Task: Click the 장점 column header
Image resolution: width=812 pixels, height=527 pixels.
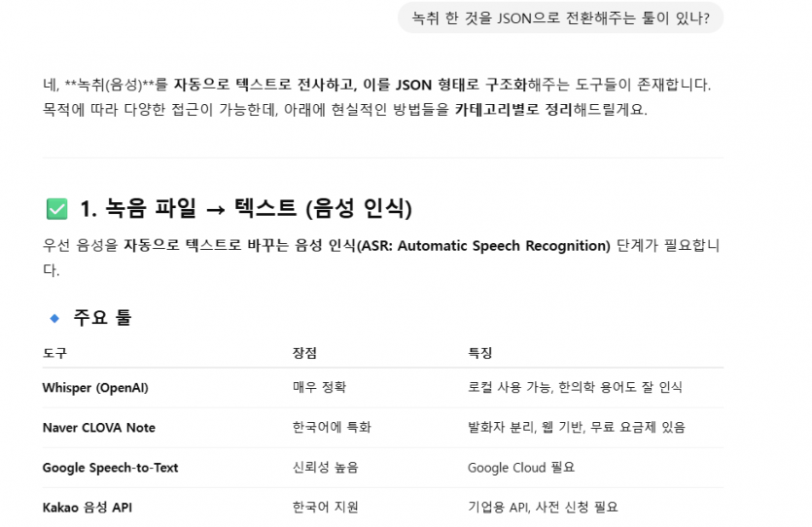Action: [304, 353]
